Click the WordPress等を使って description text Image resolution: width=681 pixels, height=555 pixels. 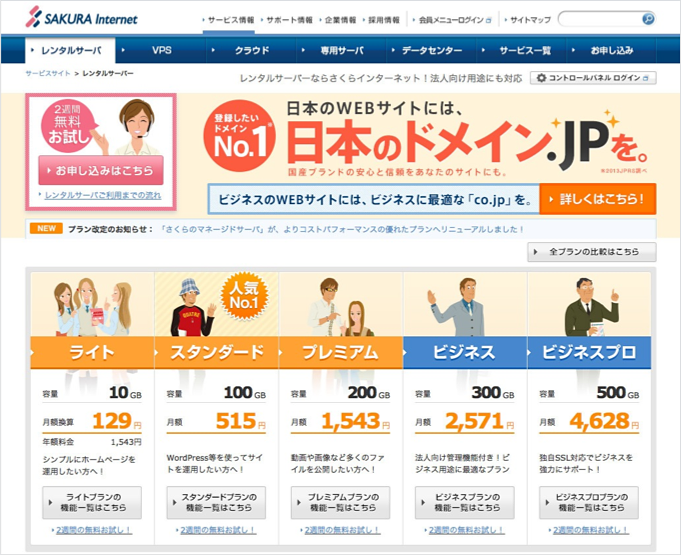(215, 463)
